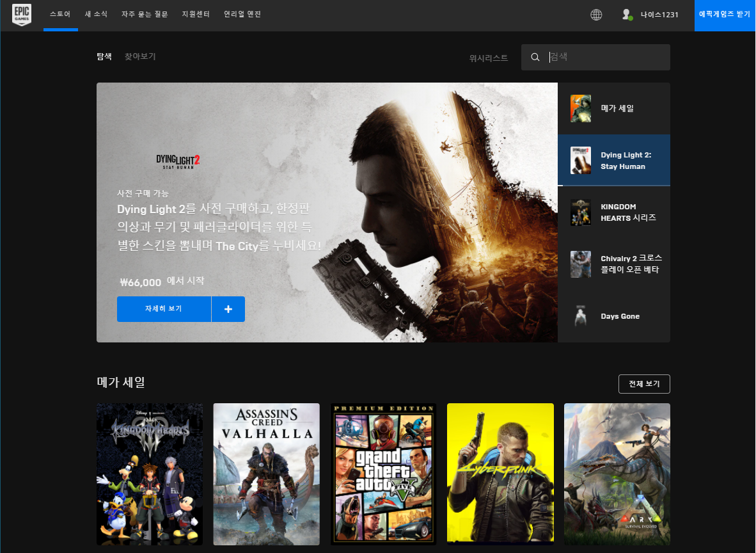Open account menu 나이스1231

[x=659, y=15]
